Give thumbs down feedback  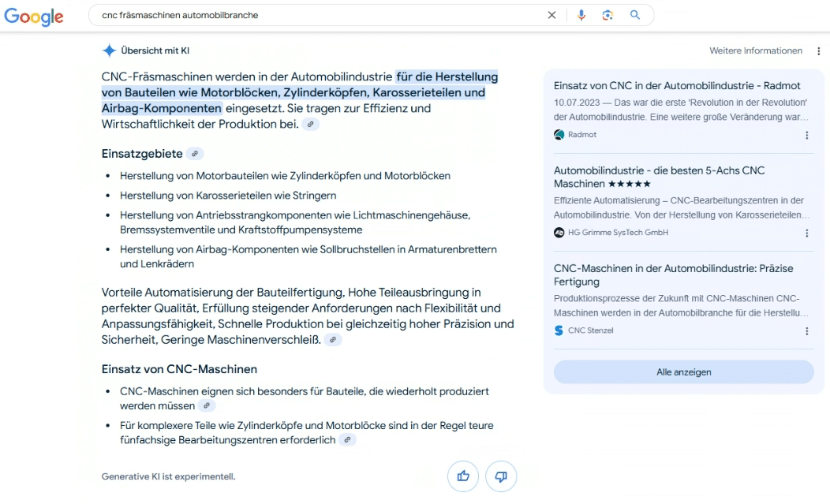coord(501,476)
